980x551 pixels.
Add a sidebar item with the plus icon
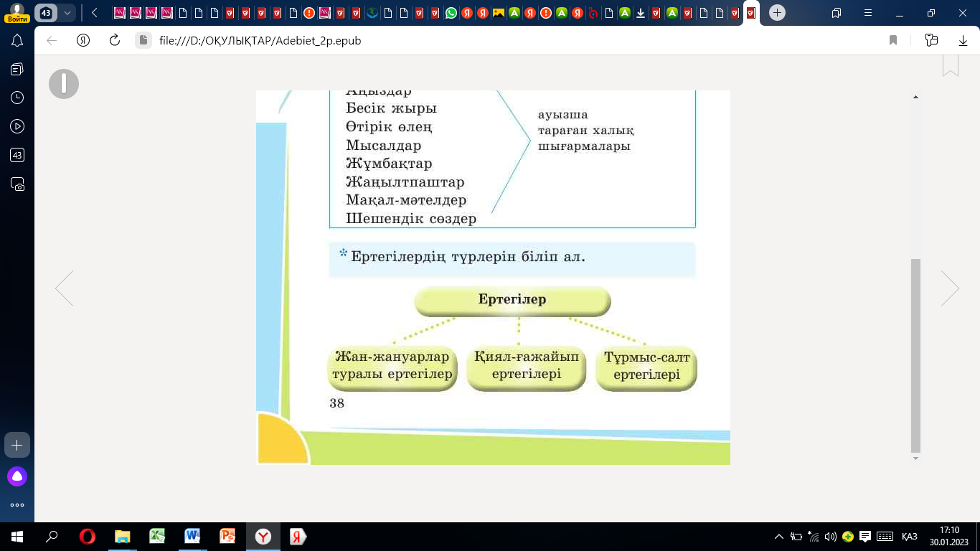pyautogui.click(x=17, y=445)
